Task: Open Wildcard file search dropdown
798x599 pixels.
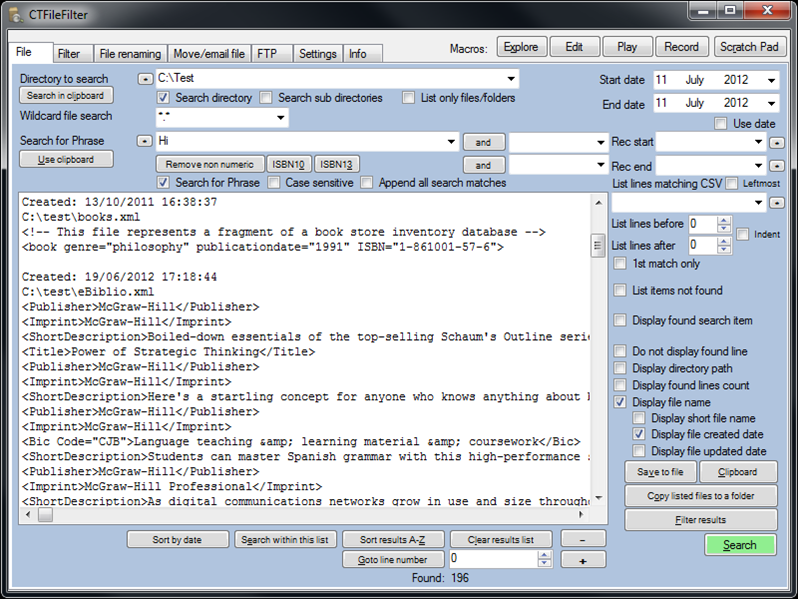Action: point(280,118)
